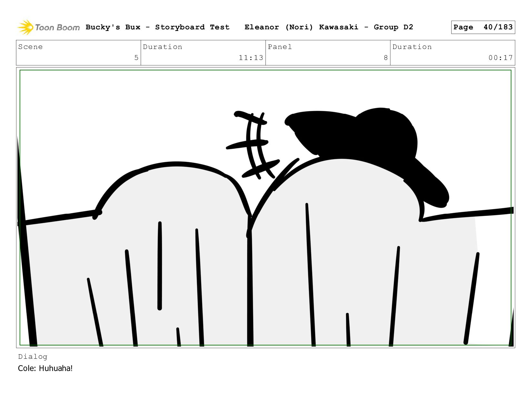Screen dimensions: 532x411
Task: Click the storyboard panel drawing
Action: coord(265,208)
